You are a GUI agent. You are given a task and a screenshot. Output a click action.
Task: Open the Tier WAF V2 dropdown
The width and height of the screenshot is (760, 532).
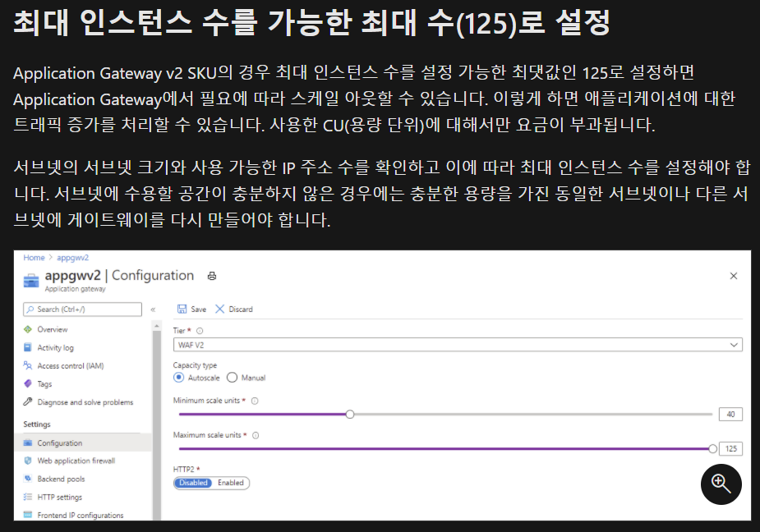tap(458, 345)
